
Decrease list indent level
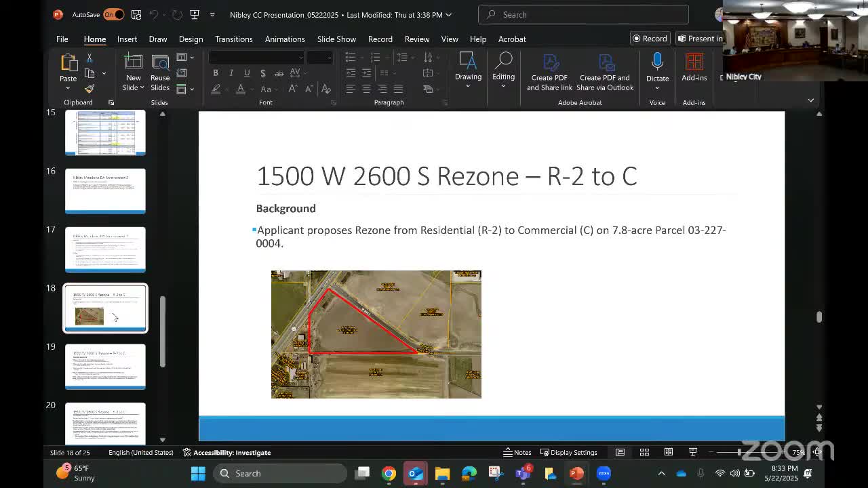point(351,73)
